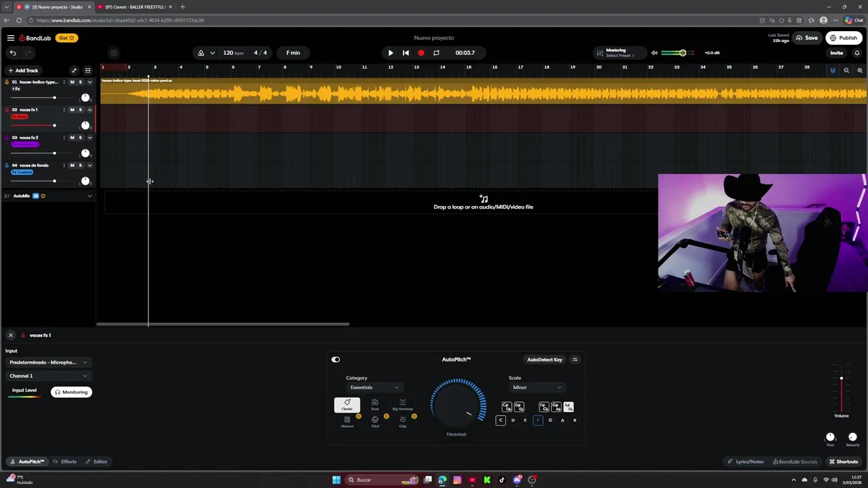
Task: Select the Classic AutoPitch preset
Action: pyautogui.click(x=347, y=405)
